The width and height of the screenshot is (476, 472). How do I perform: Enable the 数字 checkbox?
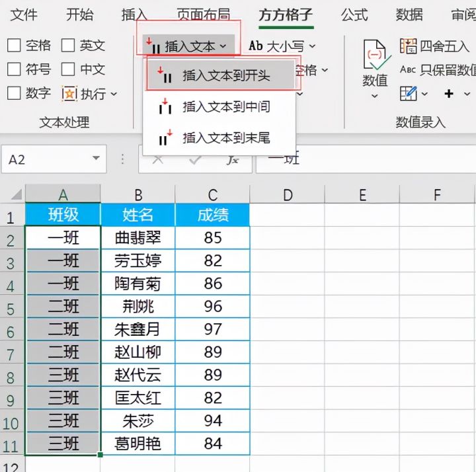14,93
